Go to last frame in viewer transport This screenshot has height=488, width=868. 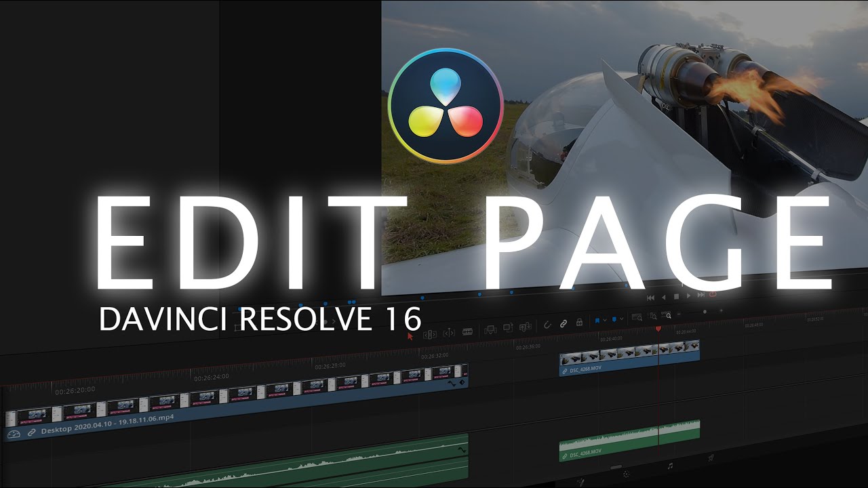[701, 295]
